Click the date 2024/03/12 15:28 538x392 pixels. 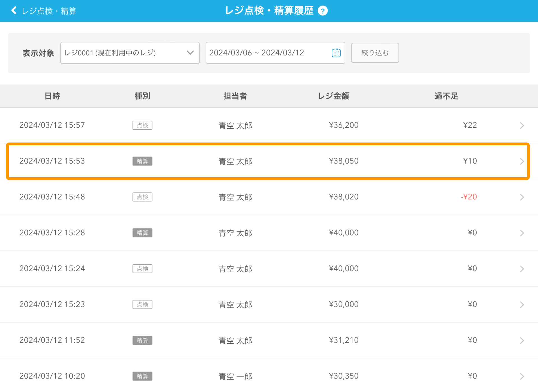point(52,233)
